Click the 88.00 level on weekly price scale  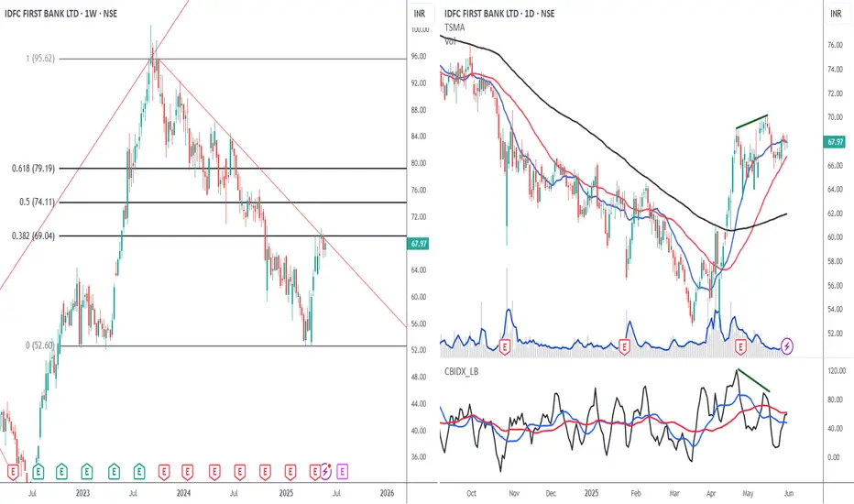click(419, 110)
